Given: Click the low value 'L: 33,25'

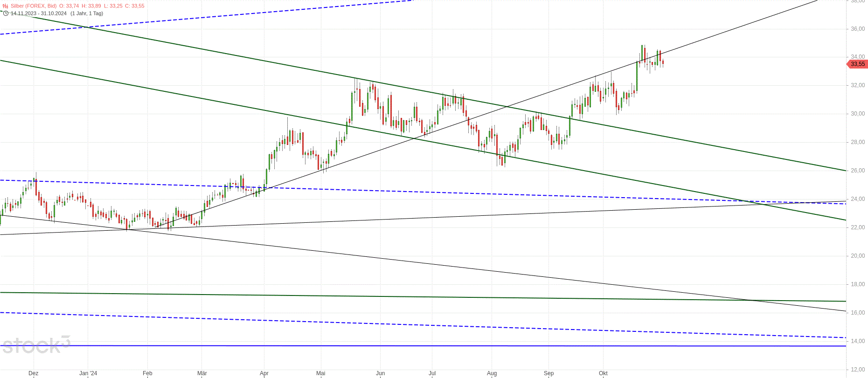Looking at the screenshot, I should tap(113, 6).
